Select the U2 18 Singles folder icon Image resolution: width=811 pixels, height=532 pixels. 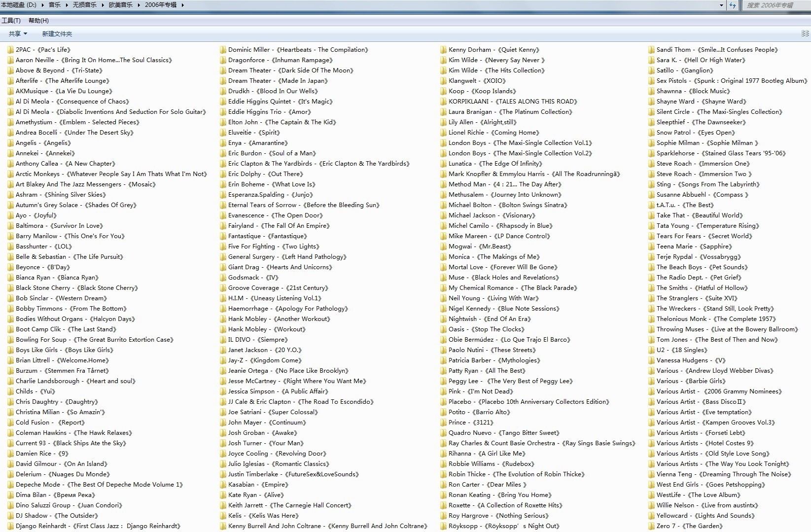pos(651,350)
